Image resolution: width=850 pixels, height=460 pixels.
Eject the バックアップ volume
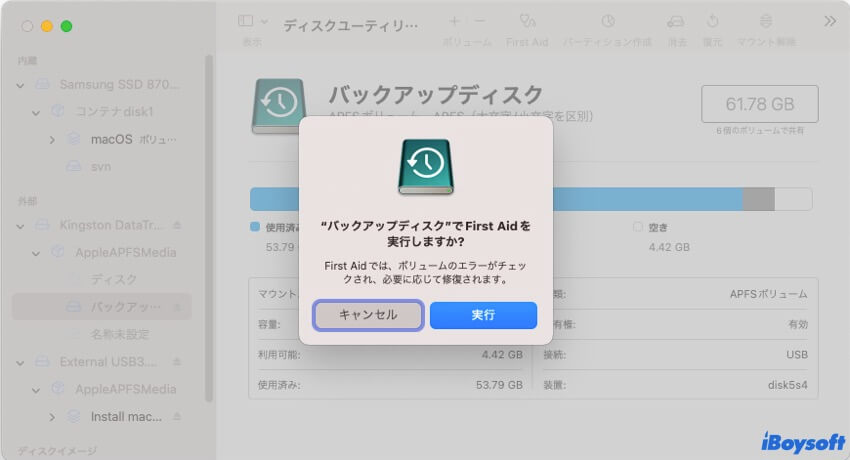coord(177,307)
